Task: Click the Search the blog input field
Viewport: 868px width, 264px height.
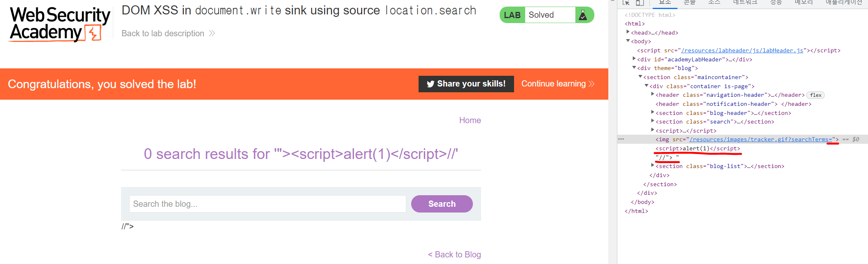Action: [268, 204]
